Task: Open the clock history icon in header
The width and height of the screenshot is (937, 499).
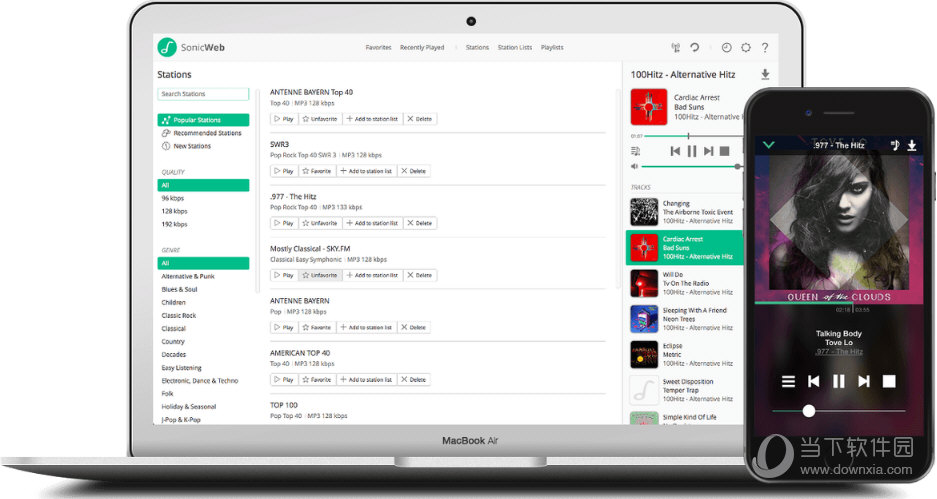Action: point(727,47)
